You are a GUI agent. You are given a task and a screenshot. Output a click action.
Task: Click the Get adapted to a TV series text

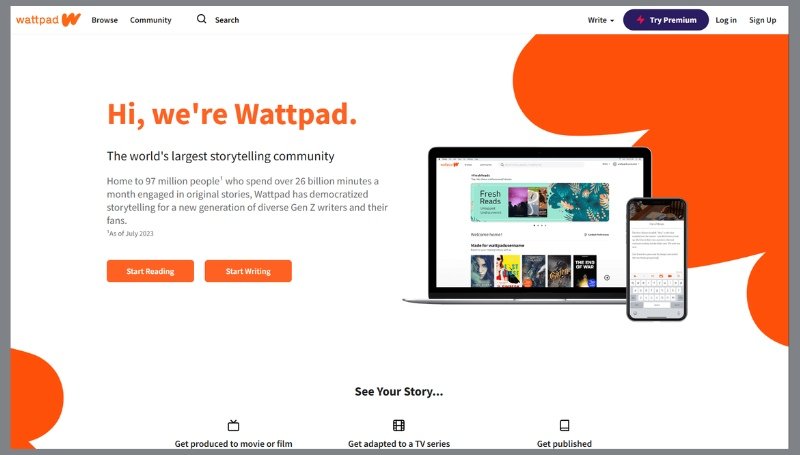click(x=399, y=443)
